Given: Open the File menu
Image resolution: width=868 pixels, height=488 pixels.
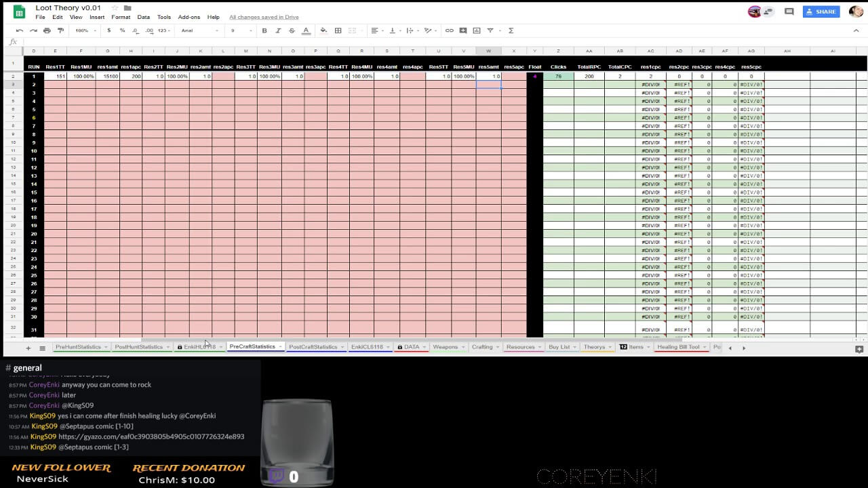Looking at the screenshot, I should tap(41, 17).
